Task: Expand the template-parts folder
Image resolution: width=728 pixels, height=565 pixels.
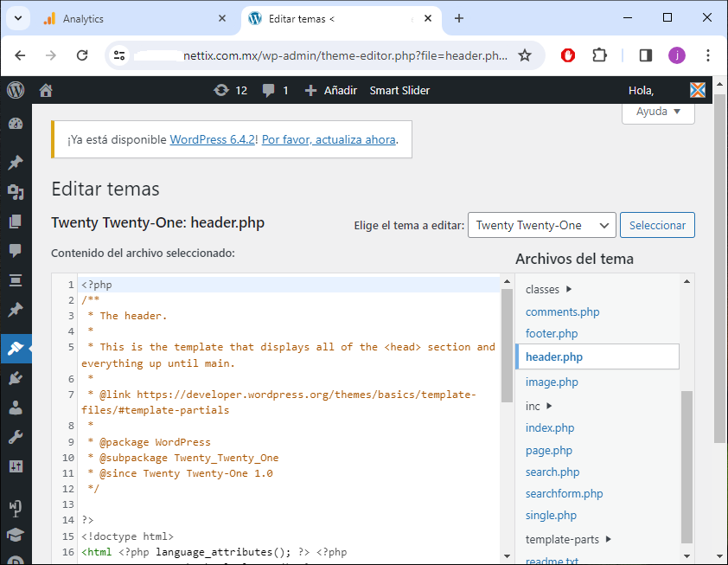Action: (568, 540)
